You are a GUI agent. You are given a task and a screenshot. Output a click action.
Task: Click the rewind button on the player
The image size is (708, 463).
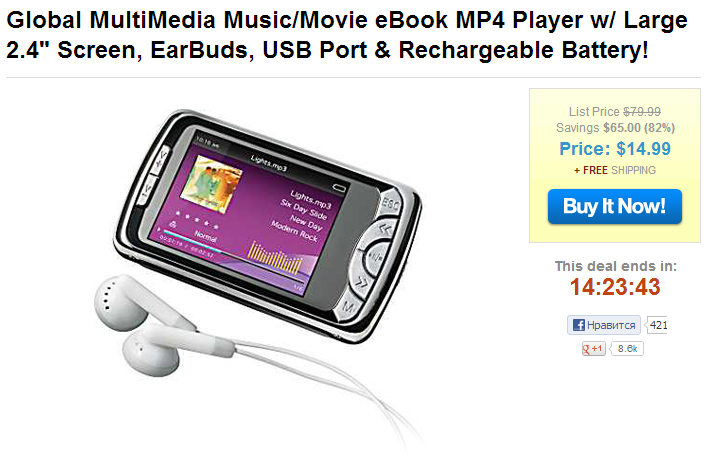pos(383,230)
